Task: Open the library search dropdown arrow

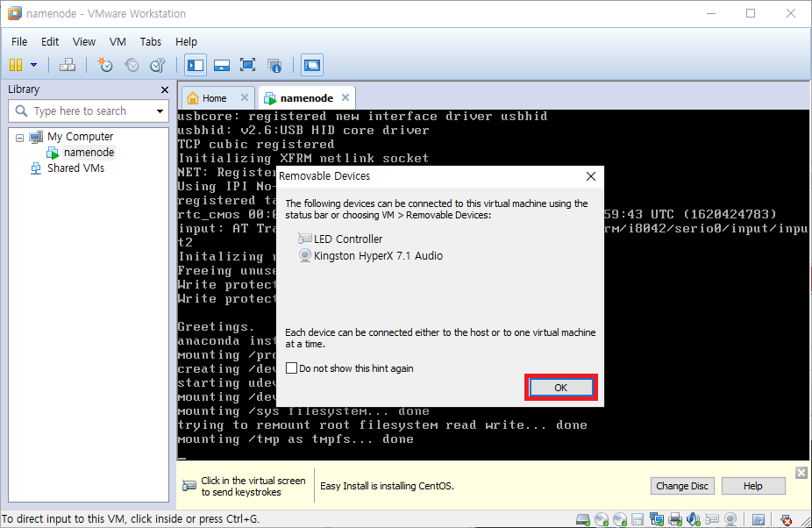Action: pyautogui.click(x=160, y=111)
